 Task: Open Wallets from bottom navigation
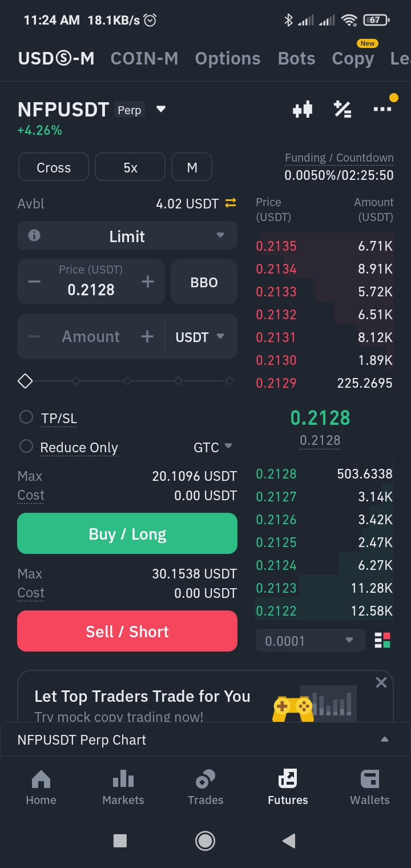369,787
